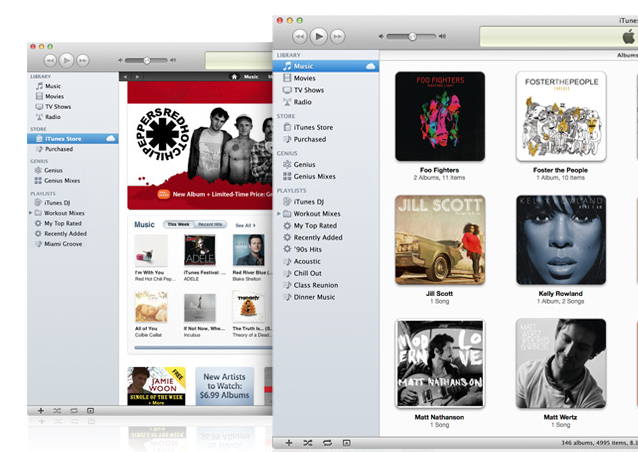This screenshot has width=638, height=452.
Task: Open Jamie Woon Single of the Week banner
Action: pos(156,386)
